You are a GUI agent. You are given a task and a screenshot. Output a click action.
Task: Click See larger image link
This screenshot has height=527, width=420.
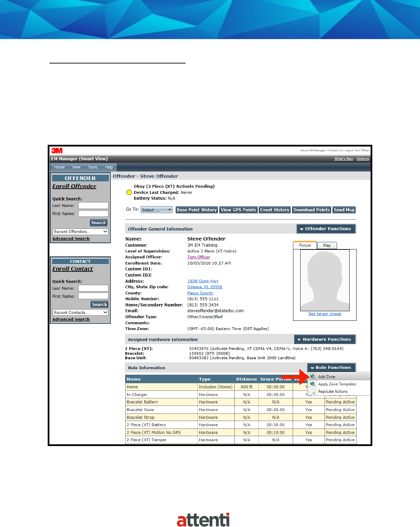tap(325, 314)
